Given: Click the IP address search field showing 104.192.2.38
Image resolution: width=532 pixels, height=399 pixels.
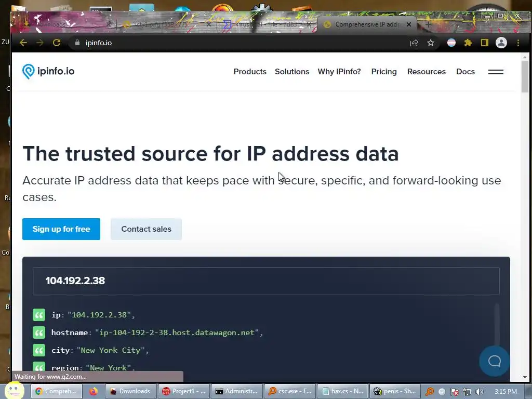Looking at the screenshot, I should 267,281.
